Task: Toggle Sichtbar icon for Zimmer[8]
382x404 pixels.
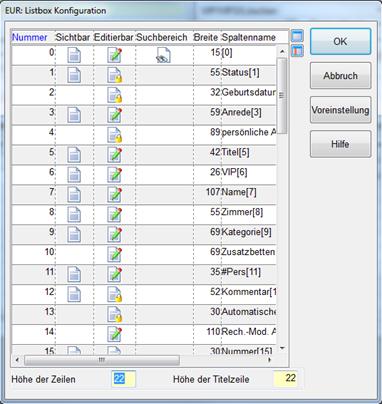Action: (x=74, y=215)
